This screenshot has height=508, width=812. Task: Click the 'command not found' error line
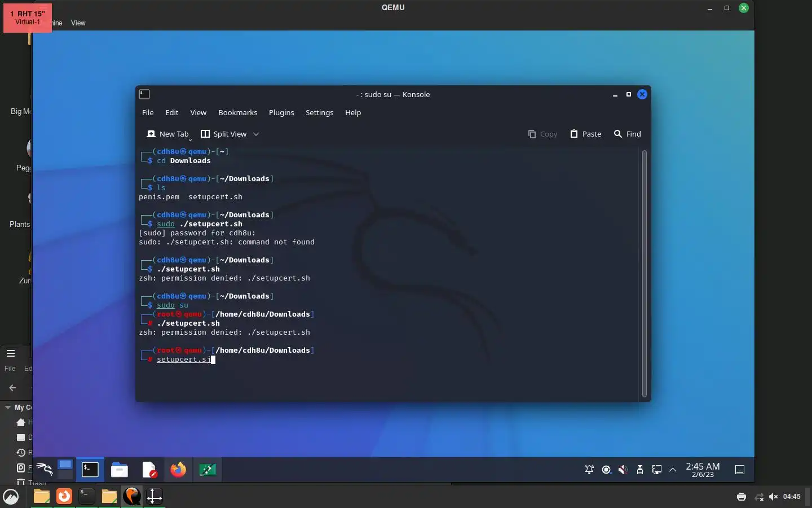tap(227, 242)
